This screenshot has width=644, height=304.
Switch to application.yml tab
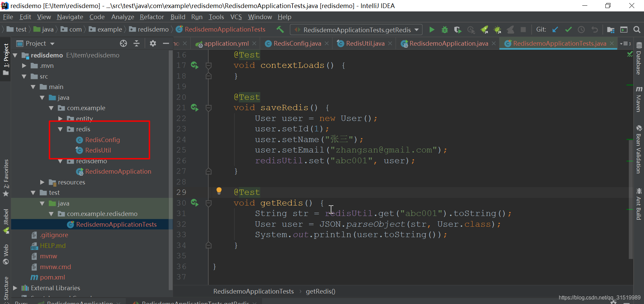226,43
